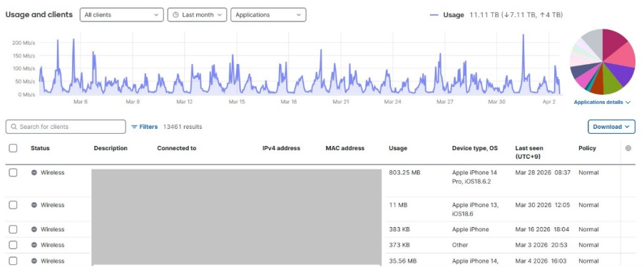The height and width of the screenshot is (267, 644).
Task: Click status icon of the 803.25 MB client
Action: pyautogui.click(x=34, y=173)
